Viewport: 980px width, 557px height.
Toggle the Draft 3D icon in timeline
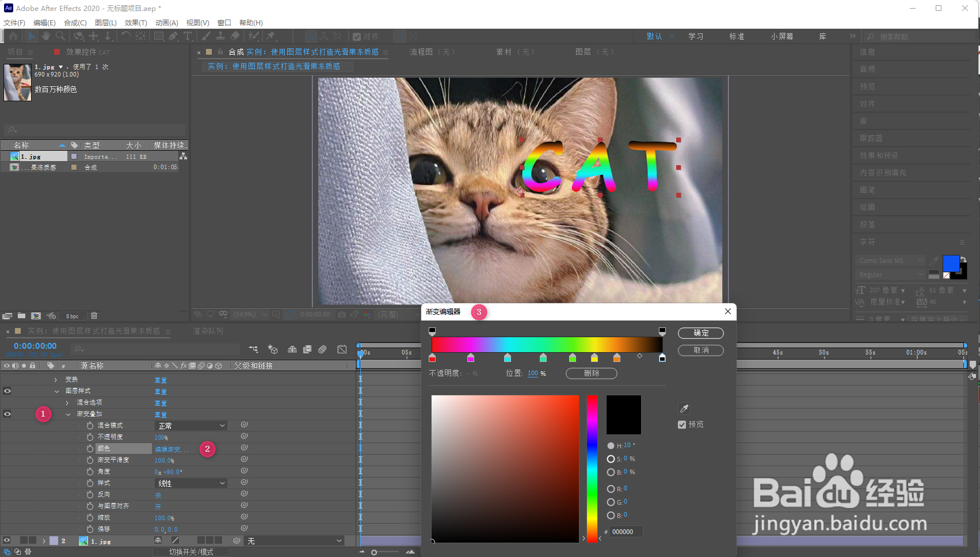(273, 349)
